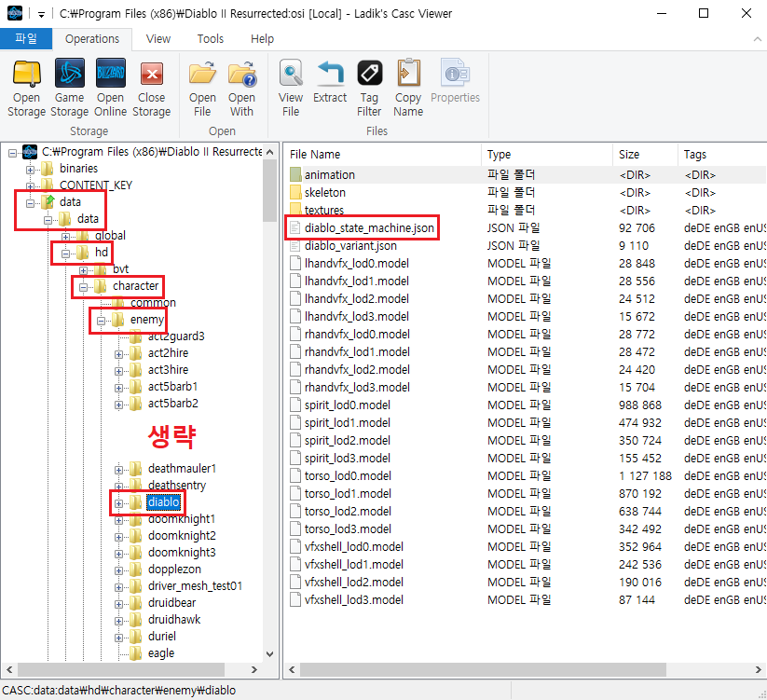This screenshot has width=767, height=700.
Task: Select the skeleton folder row
Action: point(526,192)
